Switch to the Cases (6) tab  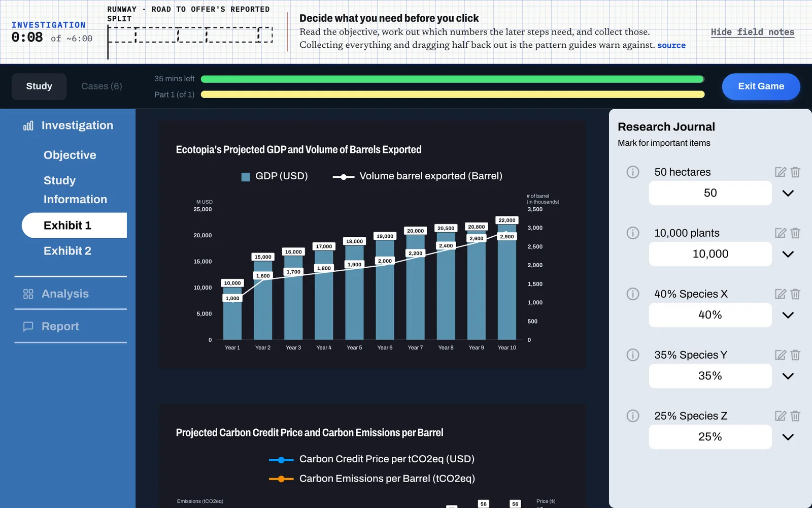101,86
